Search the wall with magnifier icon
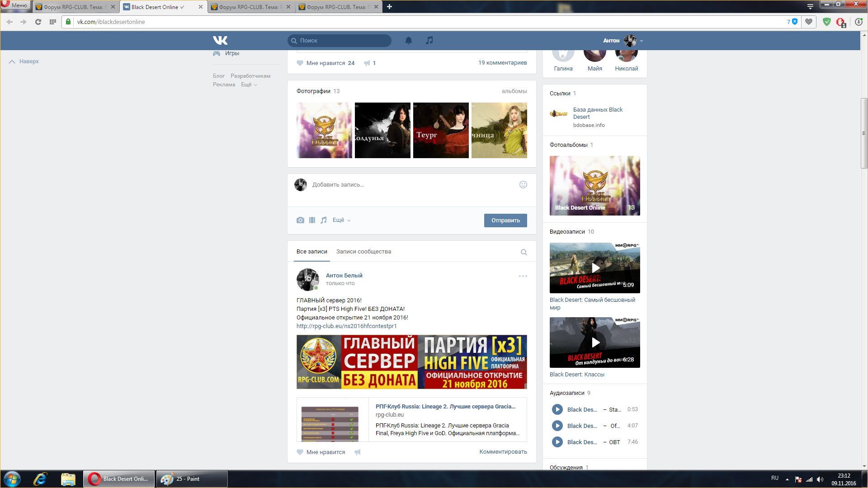Screen dimensions: 868x488 pos(524,252)
